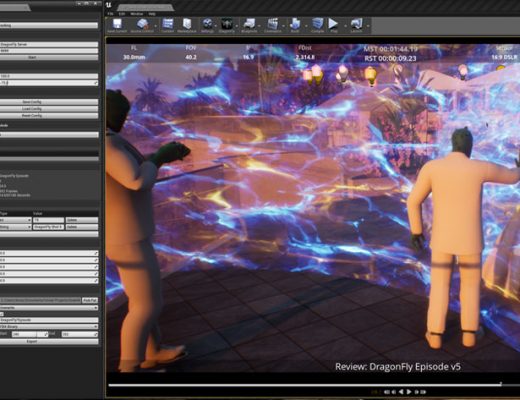Click the 100.0 value field
This screenshot has width=520, height=400.
[49, 76]
